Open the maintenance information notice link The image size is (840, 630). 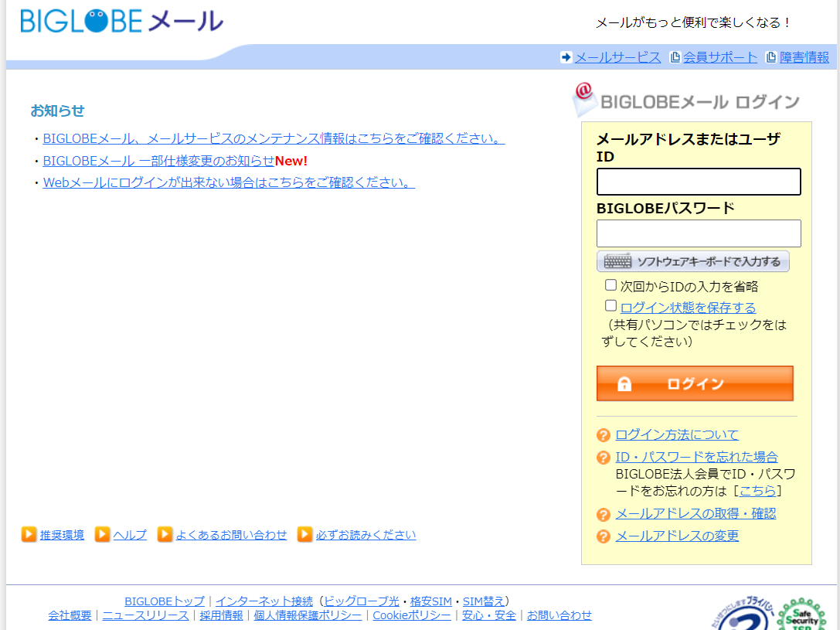(x=274, y=138)
